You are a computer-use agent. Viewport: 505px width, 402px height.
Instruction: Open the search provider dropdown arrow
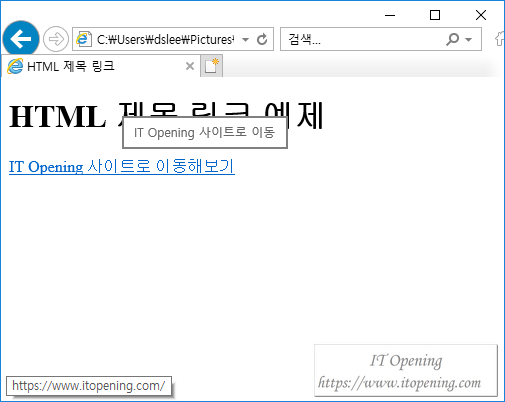[x=468, y=40]
